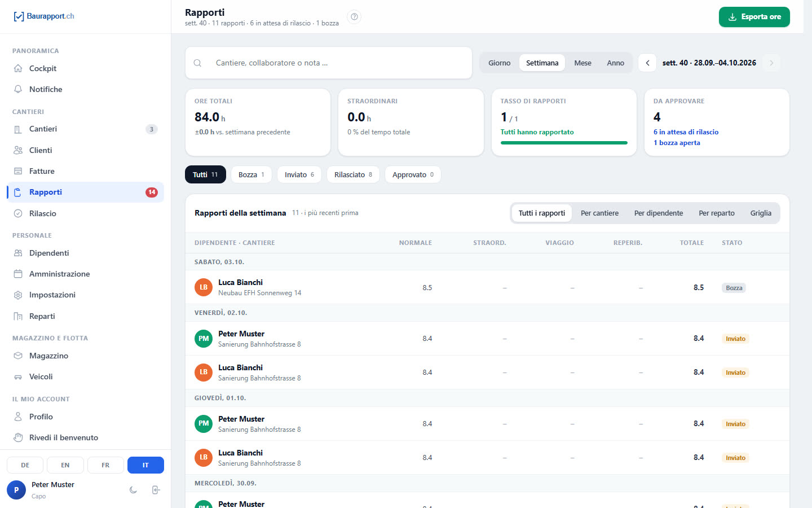
Task: Click the '6 in attesa di rilascio' link
Action: 686,132
